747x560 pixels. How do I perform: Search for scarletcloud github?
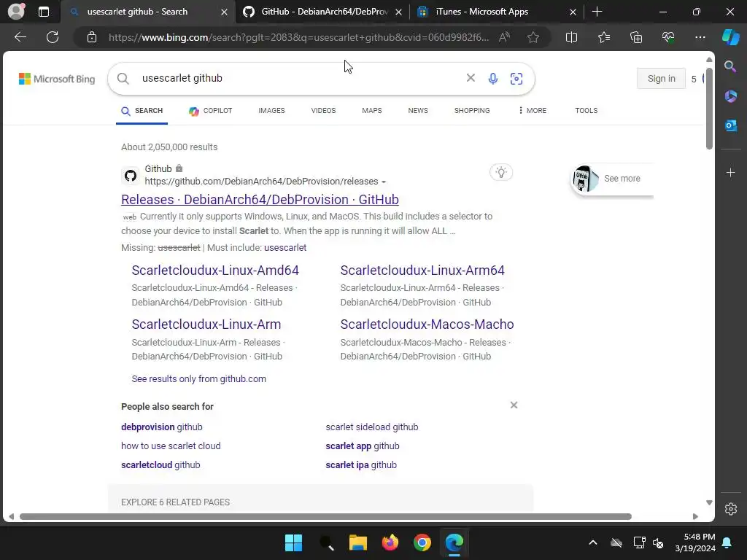[x=160, y=465]
